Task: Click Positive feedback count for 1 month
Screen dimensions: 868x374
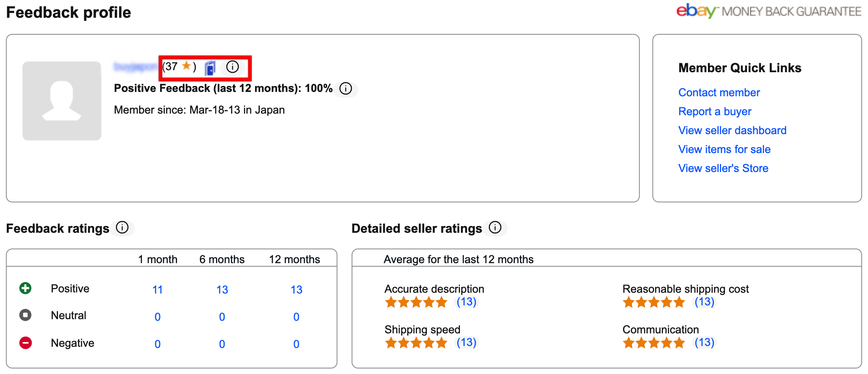Action: point(157,290)
